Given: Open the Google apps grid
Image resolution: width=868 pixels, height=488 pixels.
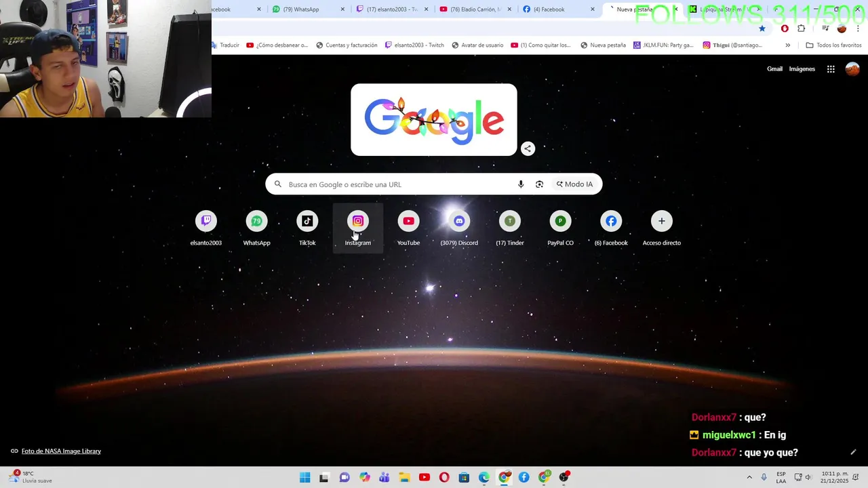Looking at the screenshot, I should tap(831, 69).
